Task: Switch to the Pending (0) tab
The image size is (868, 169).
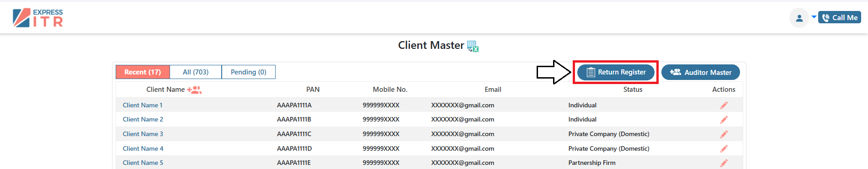Action: point(249,72)
